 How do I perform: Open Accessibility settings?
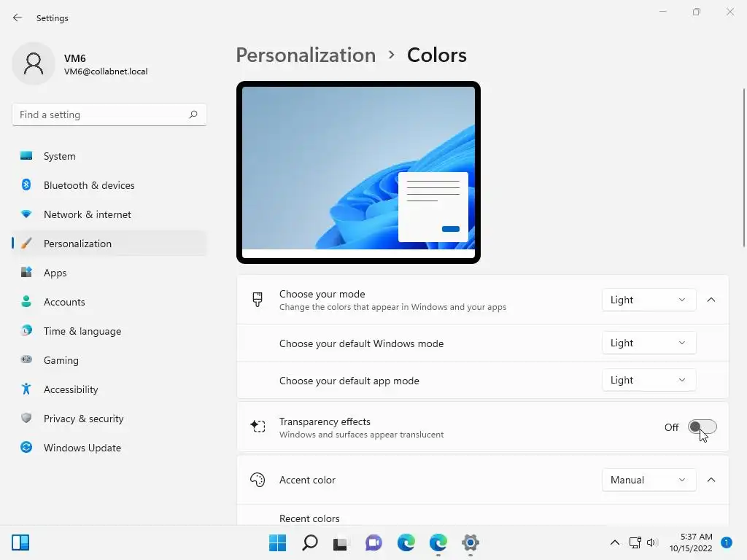click(109, 389)
